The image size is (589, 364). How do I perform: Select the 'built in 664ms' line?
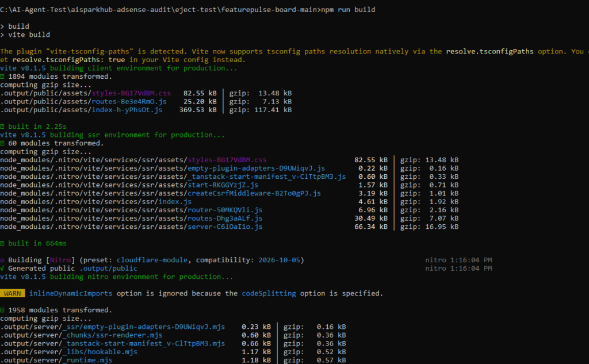(x=33, y=243)
